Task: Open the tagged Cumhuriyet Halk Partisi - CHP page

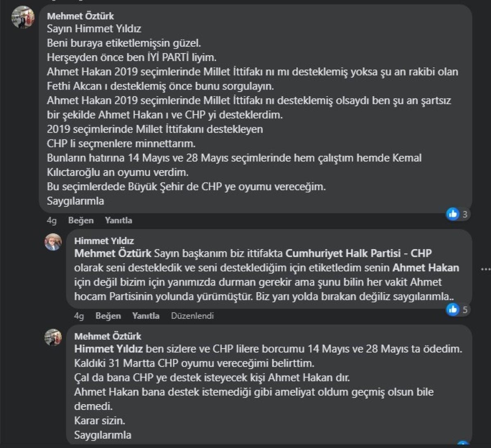Action: 358,253
